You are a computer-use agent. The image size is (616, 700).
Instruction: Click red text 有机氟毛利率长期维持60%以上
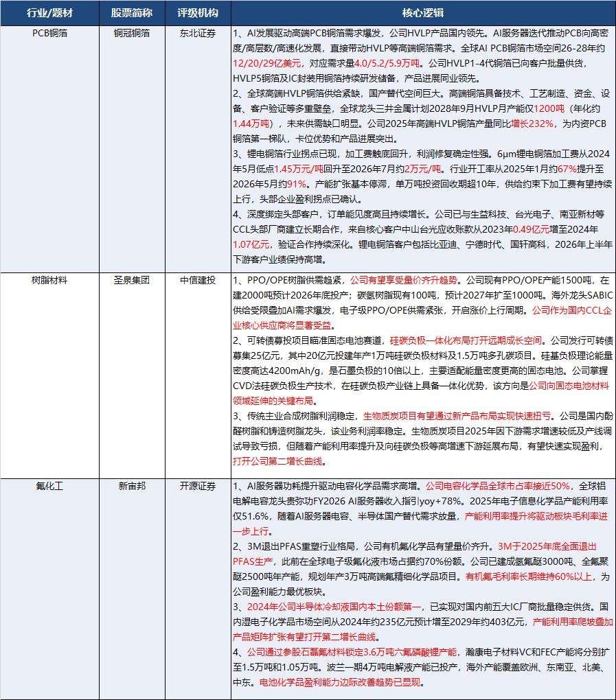point(529,576)
